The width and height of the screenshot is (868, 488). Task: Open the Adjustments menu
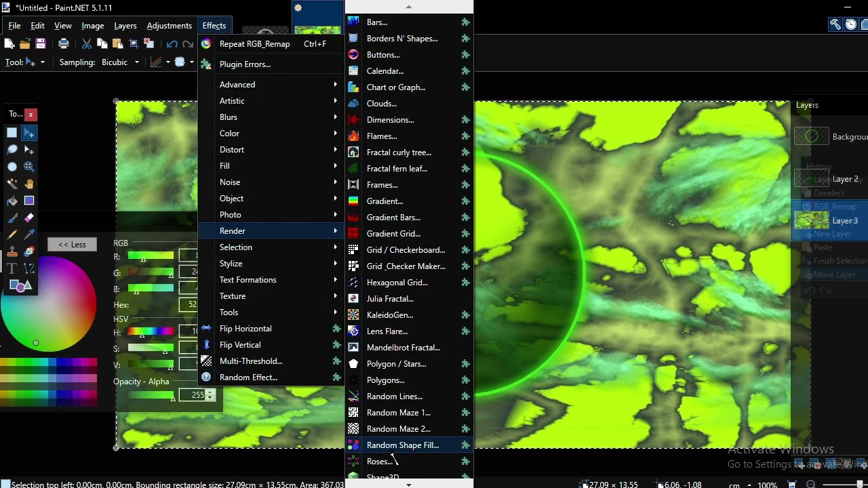170,26
